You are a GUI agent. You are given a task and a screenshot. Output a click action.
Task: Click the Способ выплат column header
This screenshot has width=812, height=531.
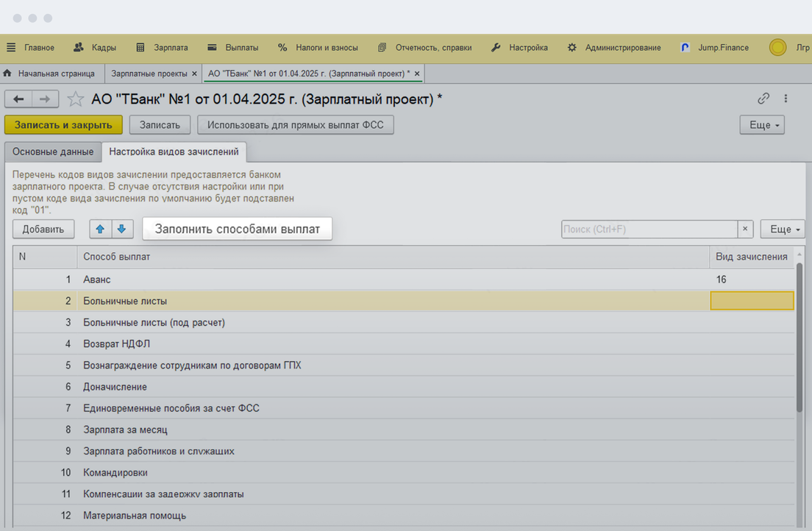(393, 257)
